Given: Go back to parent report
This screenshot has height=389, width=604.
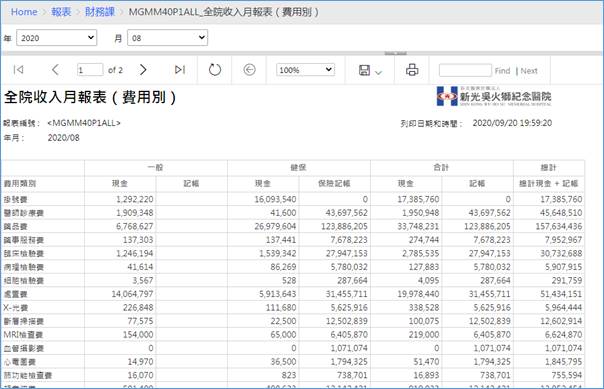Looking at the screenshot, I should tap(249, 70).
